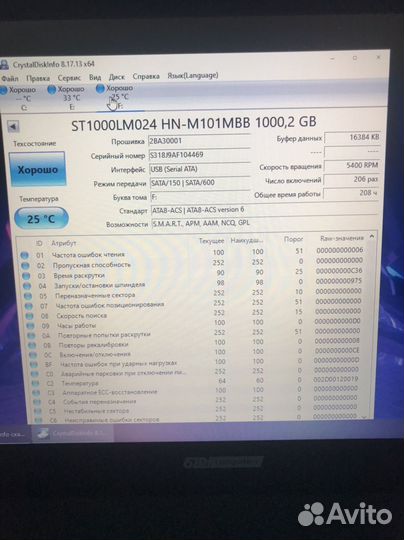Image resolution: width=404 pixels, height=540 pixels.
Task: Click CrystalDiskInfo taskbar button
Action: click(x=73, y=434)
